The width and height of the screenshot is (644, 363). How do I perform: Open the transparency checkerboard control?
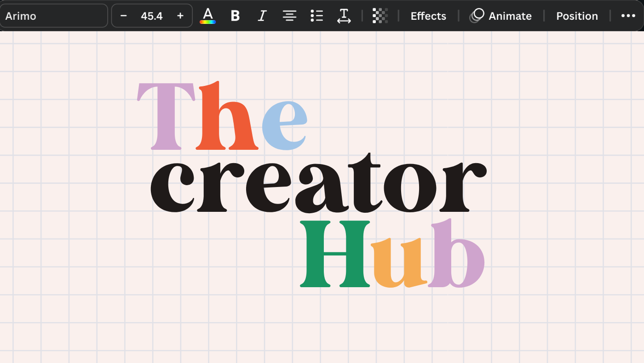pos(380,16)
